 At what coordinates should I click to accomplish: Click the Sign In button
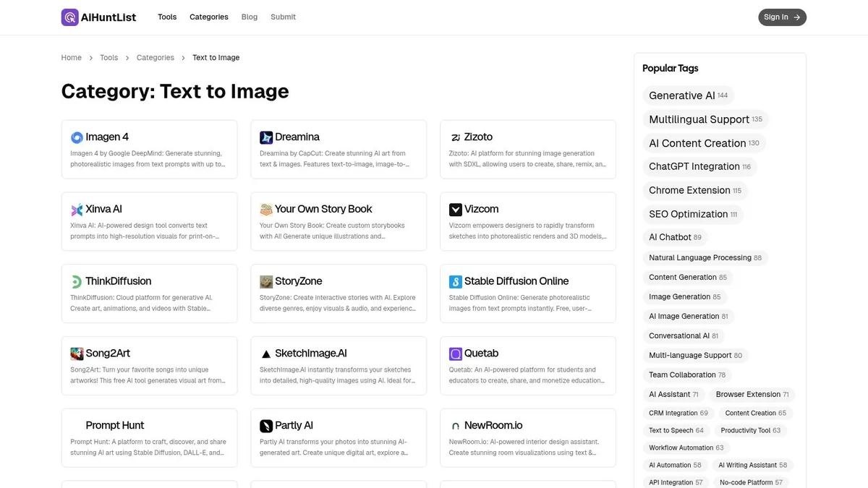pos(782,17)
